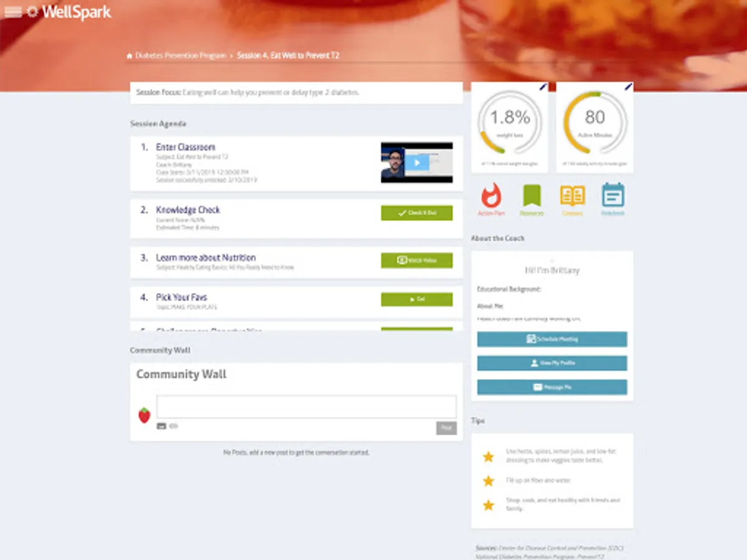Edit Active Minutes goal via pencil icon
747x560 pixels.
click(628, 86)
